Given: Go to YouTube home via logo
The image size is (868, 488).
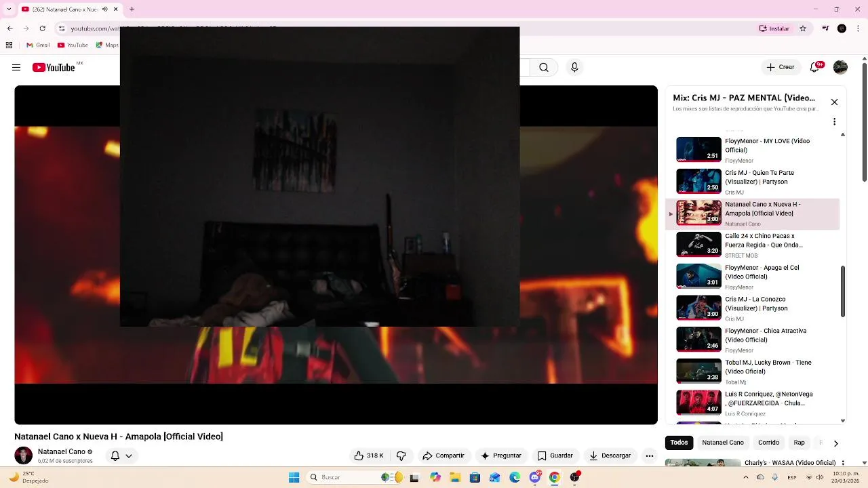Looking at the screenshot, I should pos(54,67).
